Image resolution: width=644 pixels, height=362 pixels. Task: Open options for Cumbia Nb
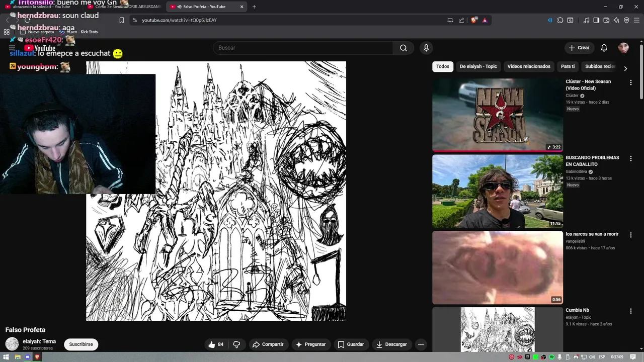(x=630, y=311)
